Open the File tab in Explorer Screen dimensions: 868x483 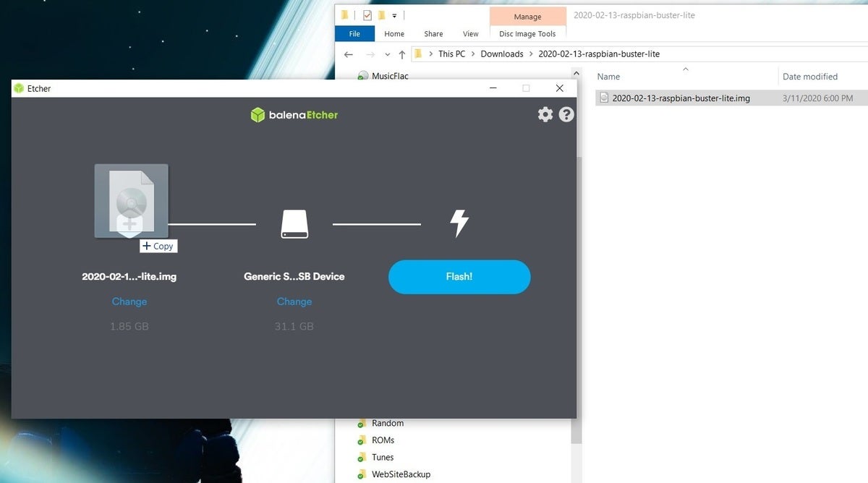pos(354,33)
